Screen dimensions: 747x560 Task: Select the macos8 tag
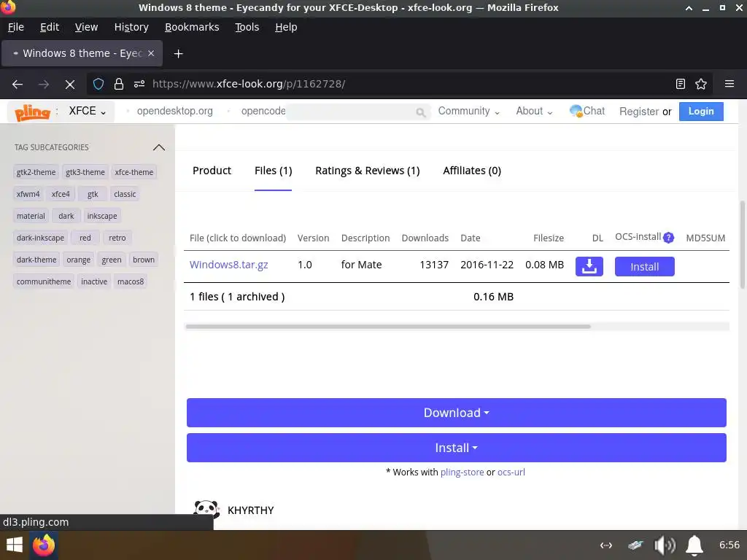tap(131, 281)
